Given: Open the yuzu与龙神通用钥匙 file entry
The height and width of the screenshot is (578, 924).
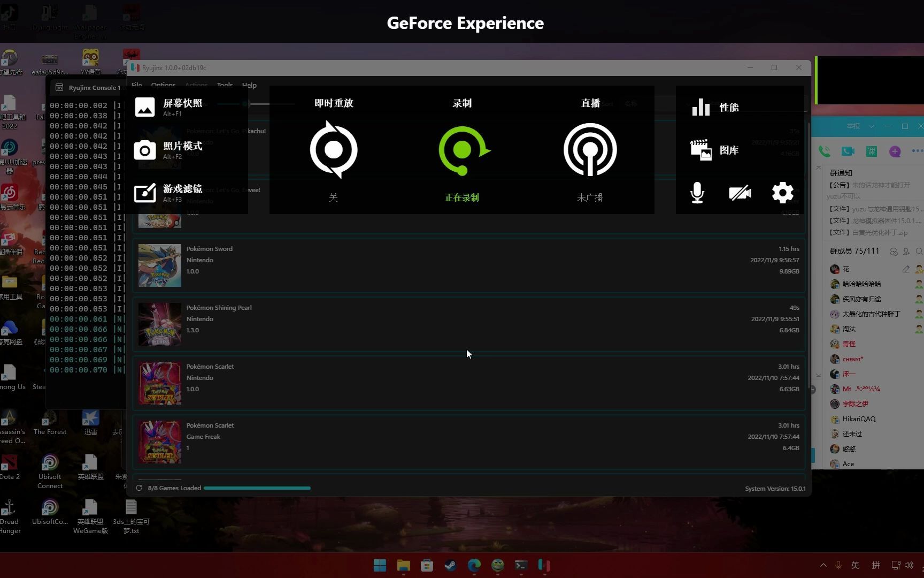Looking at the screenshot, I should (x=875, y=209).
